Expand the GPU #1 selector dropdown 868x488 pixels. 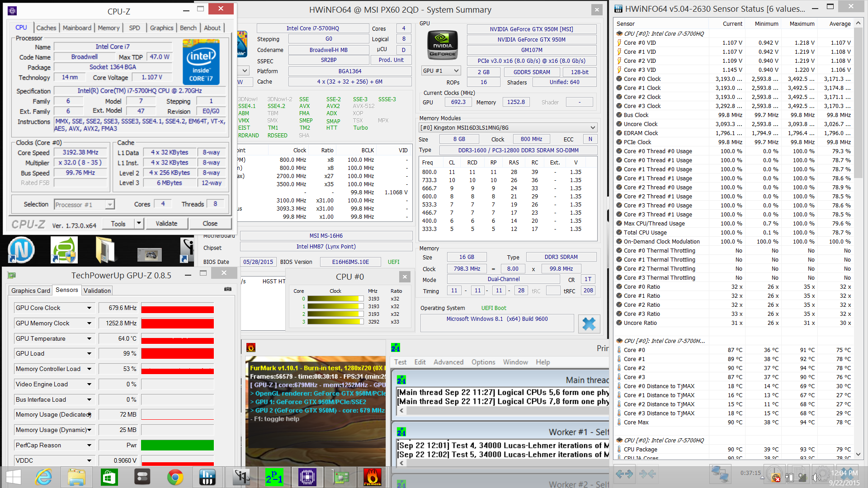(x=456, y=71)
